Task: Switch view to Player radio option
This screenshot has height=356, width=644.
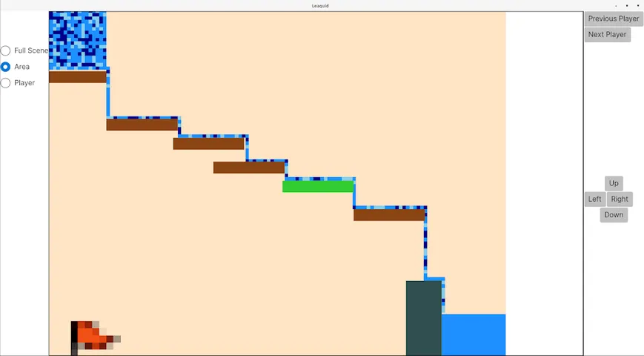Action: point(6,83)
